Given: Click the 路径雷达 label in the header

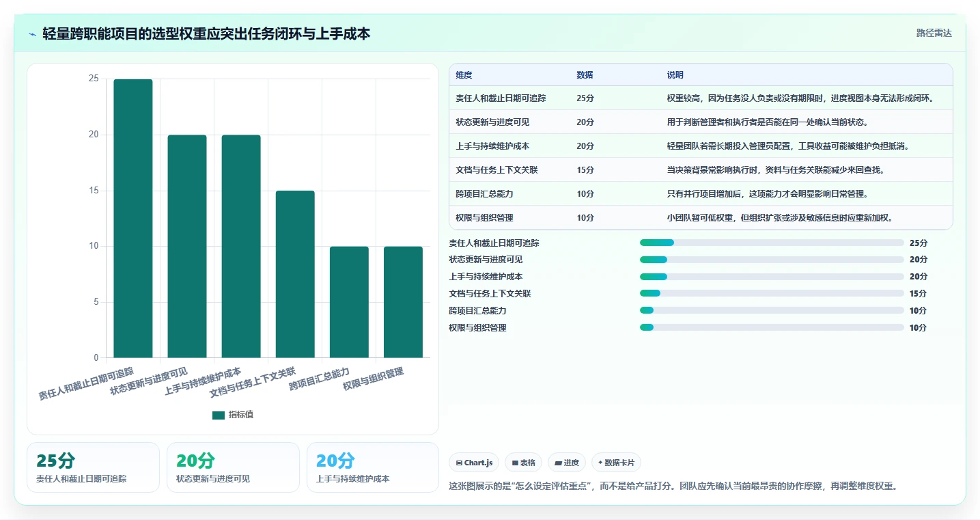Looking at the screenshot, I should (934, 33).
